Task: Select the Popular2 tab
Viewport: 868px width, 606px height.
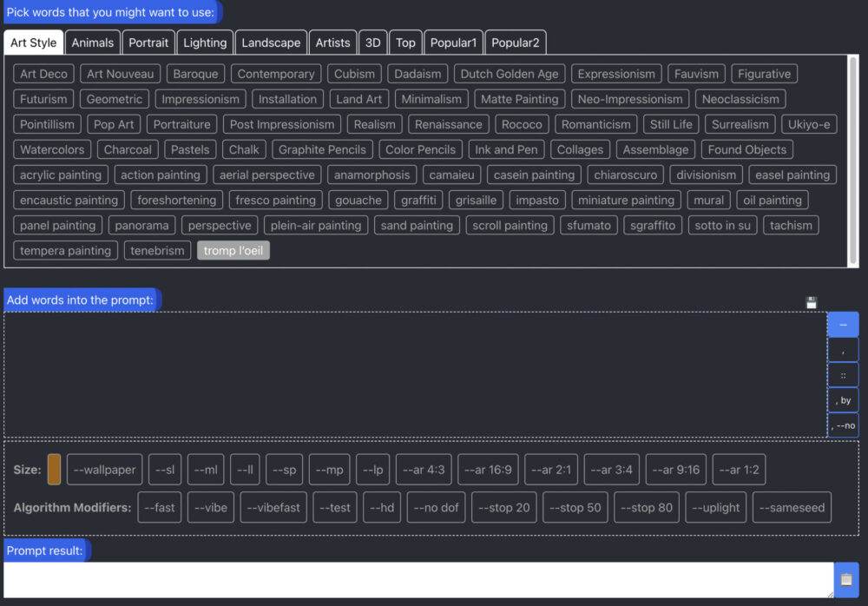Action: [x=516, y=42]
